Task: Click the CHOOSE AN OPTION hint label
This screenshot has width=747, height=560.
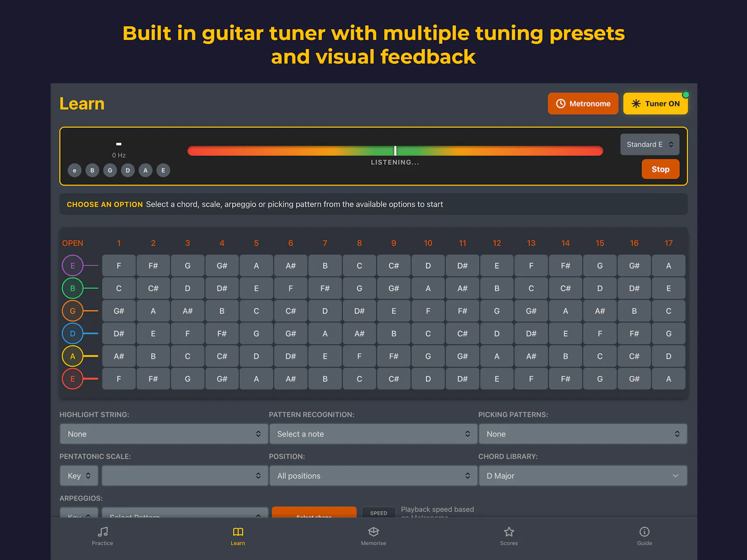Action: [x=105, y=204]
